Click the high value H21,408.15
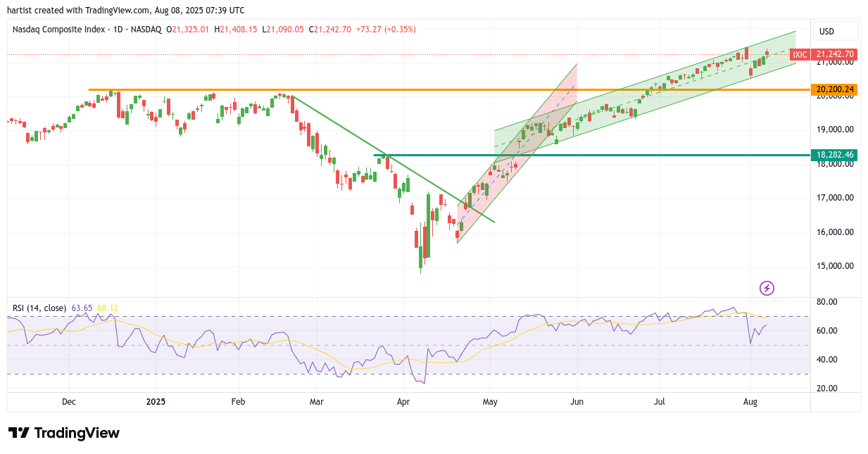The width and height of the screenshot is (868, 454). [236, 30]
